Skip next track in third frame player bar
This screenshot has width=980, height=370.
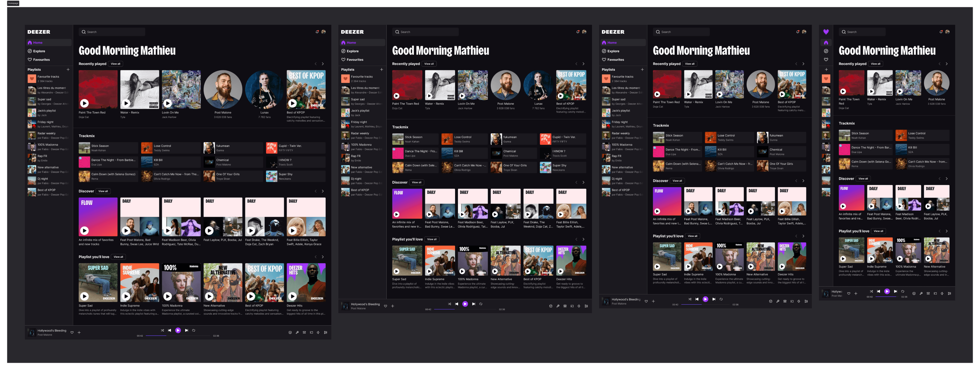tap(714, 299)
